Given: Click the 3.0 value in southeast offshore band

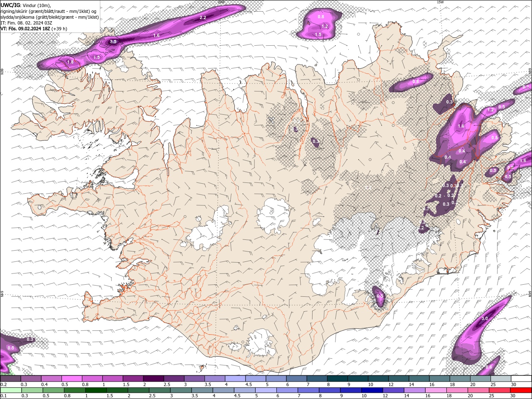Looking at the screenshot, I should click(484, 318).
